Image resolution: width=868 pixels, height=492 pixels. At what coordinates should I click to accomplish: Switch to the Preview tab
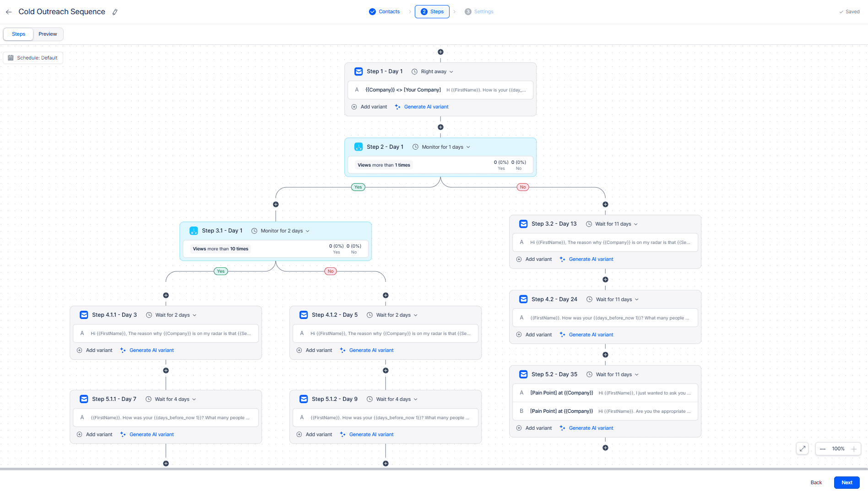coord(48,34)
